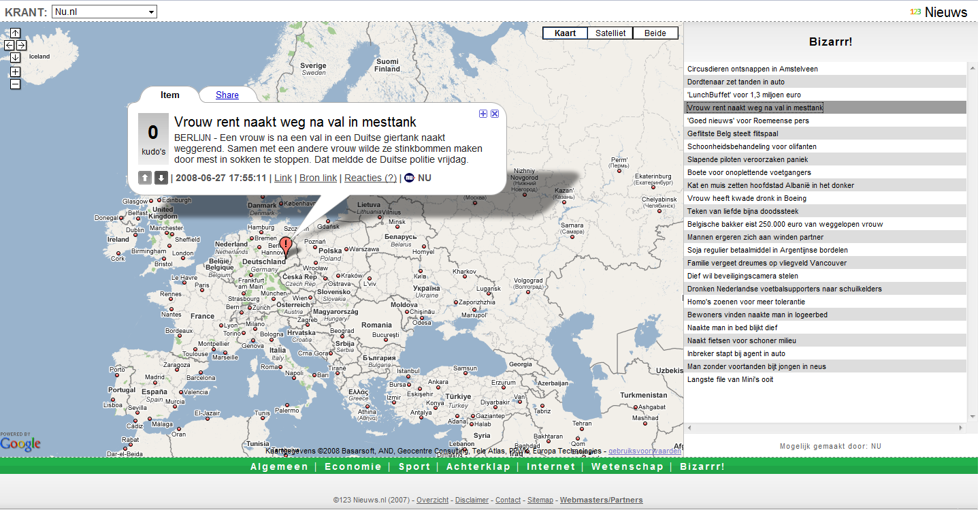The height and width of the screenshot is (510, 980).
Task: Switch map to Beide hybrid view
Action: click(x=655, y=33)
